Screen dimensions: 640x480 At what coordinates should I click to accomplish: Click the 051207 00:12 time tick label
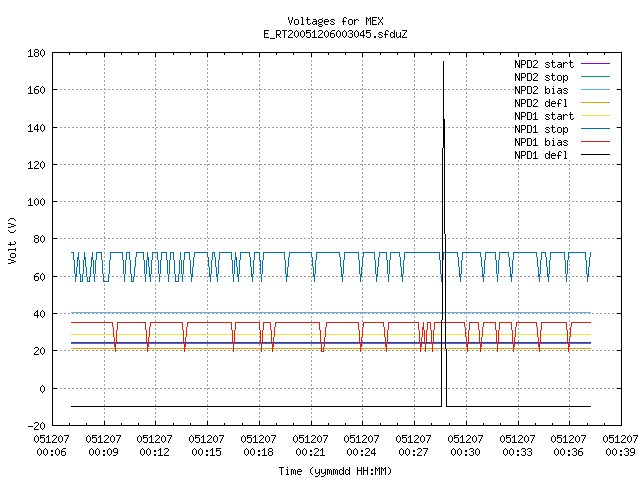click(154, 446)
